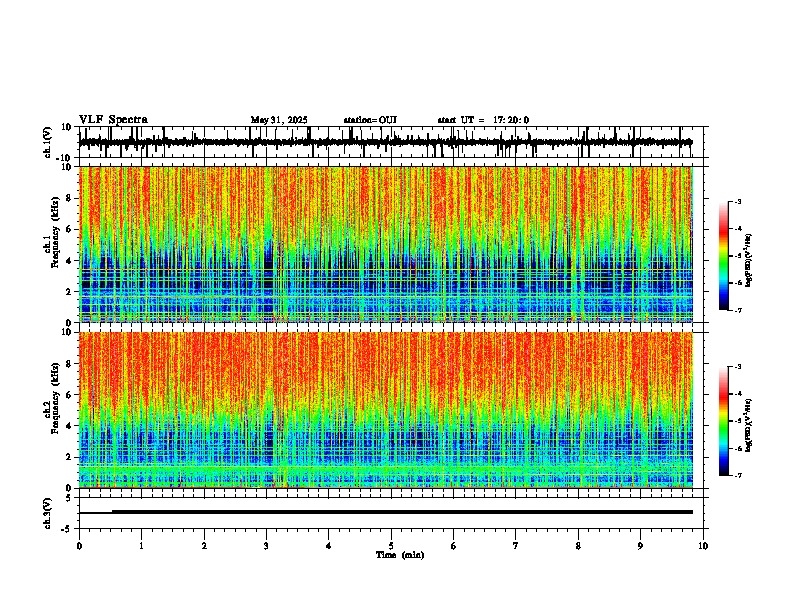792x612 pixels.
Task: Click the time axis tick label "5"
Action: pos(391,546)
